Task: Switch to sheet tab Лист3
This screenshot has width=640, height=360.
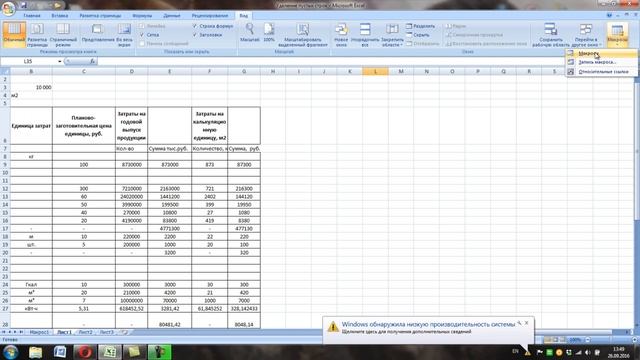Action: 107,332
